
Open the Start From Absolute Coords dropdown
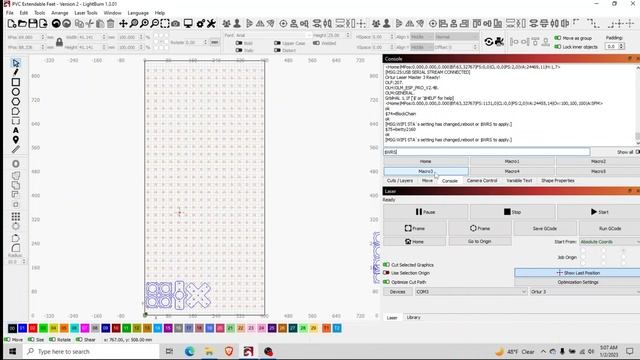coord(609,242)
